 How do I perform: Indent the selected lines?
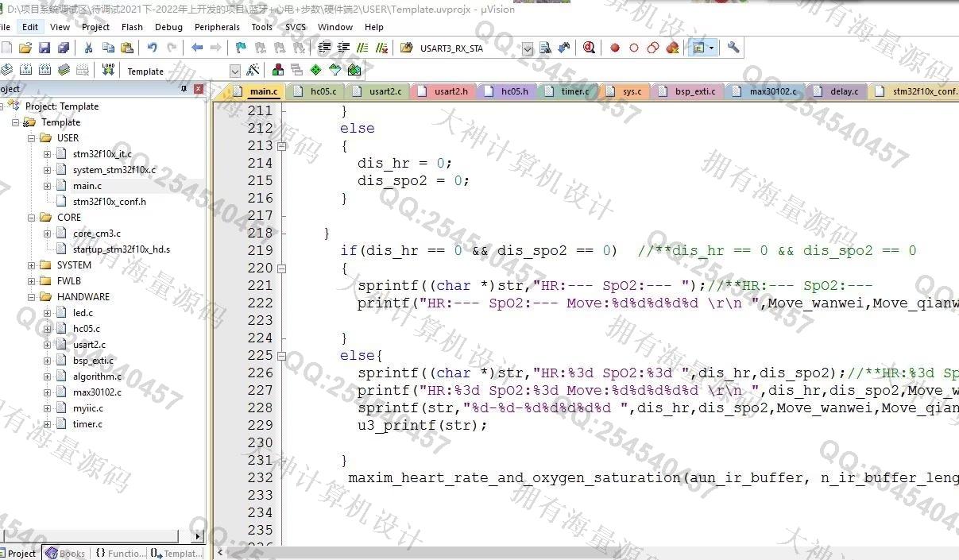(x=324, y=48)
